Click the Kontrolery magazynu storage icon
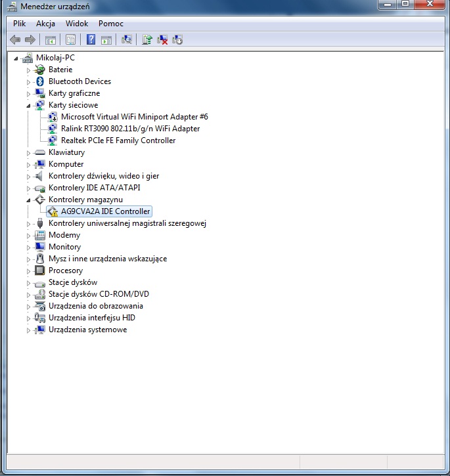450x476 pixels. 40,200
